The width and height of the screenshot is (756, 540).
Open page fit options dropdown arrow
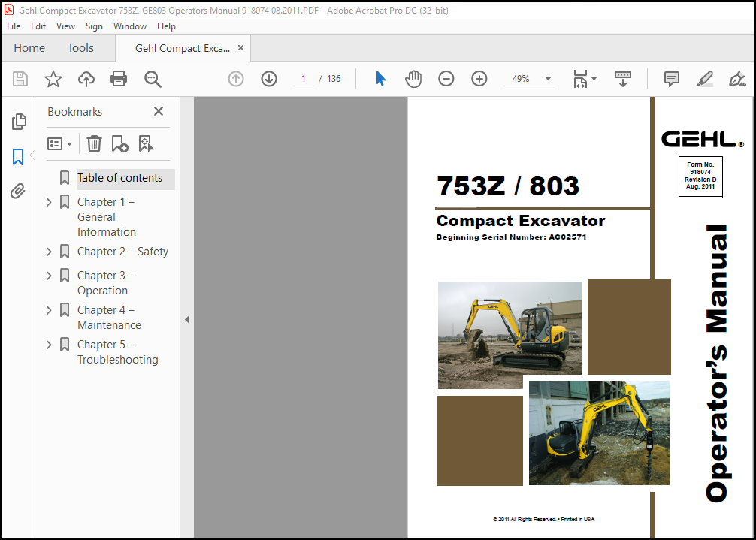[x=594, y=79]
